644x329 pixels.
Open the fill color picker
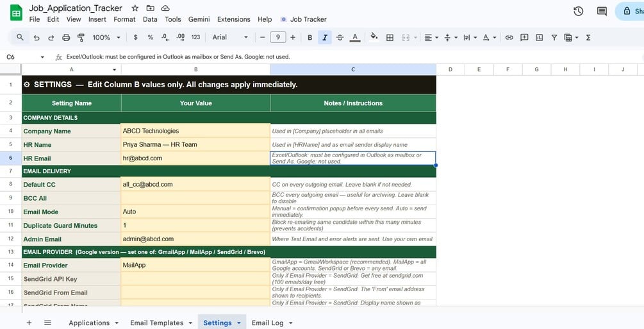click(x=374, y=37)
